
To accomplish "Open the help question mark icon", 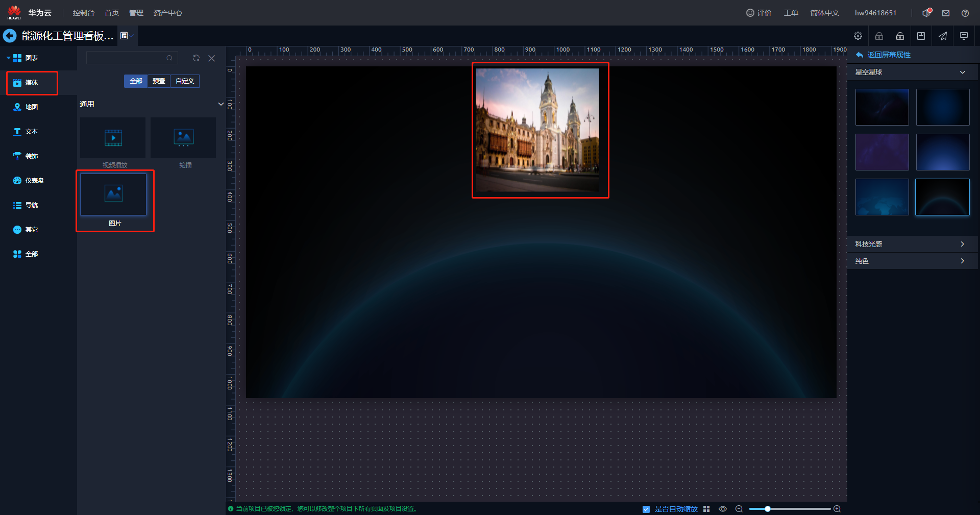I will (x=965, y=13).
